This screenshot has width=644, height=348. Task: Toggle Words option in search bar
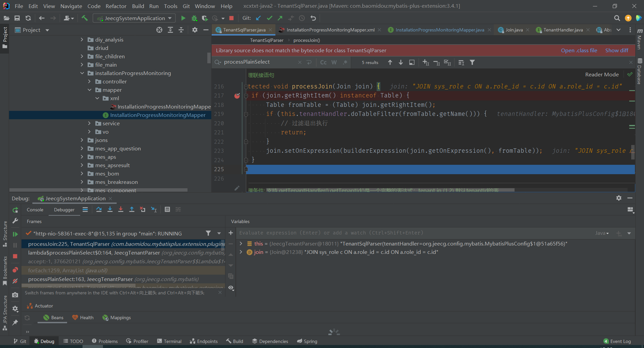[x=334, y=62]
